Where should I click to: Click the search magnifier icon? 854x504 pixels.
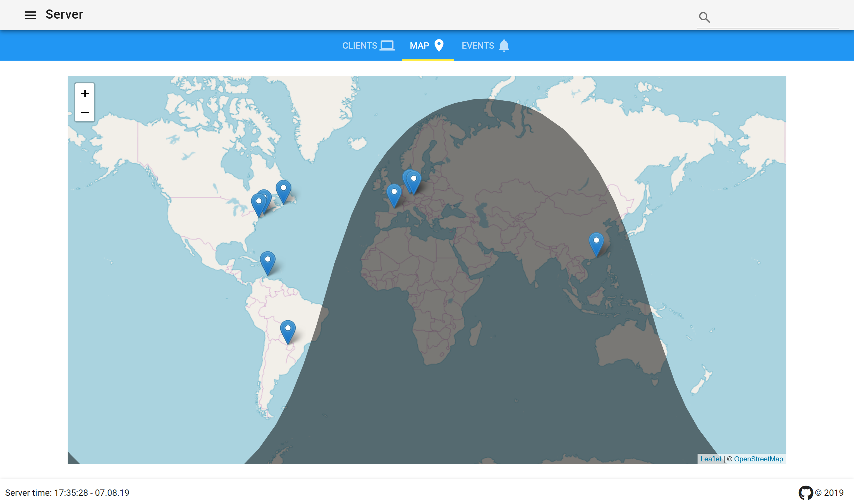point(704,17)
